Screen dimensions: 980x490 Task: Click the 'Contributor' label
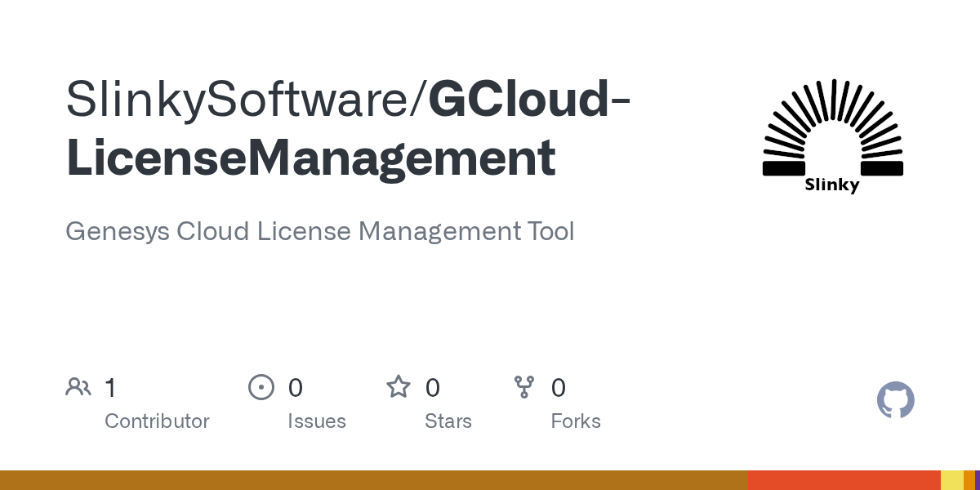point(157,421)
